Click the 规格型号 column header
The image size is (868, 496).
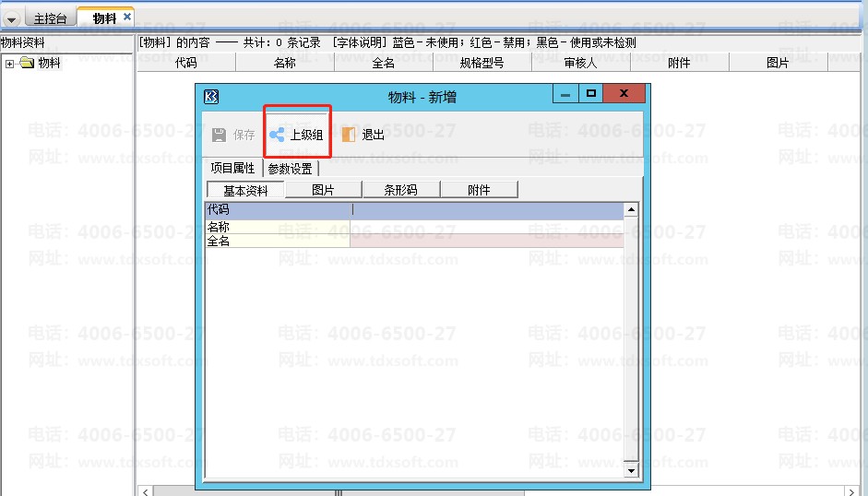coord(482,63)
